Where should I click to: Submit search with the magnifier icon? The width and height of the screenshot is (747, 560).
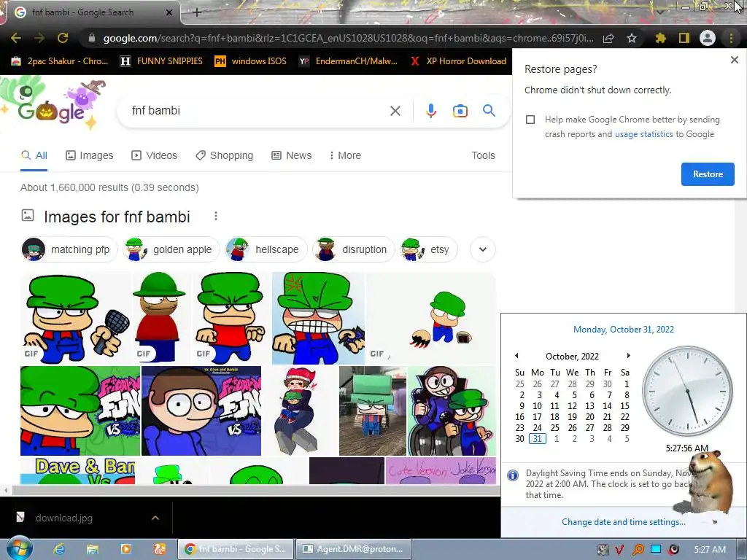click(x=489, y=111)
